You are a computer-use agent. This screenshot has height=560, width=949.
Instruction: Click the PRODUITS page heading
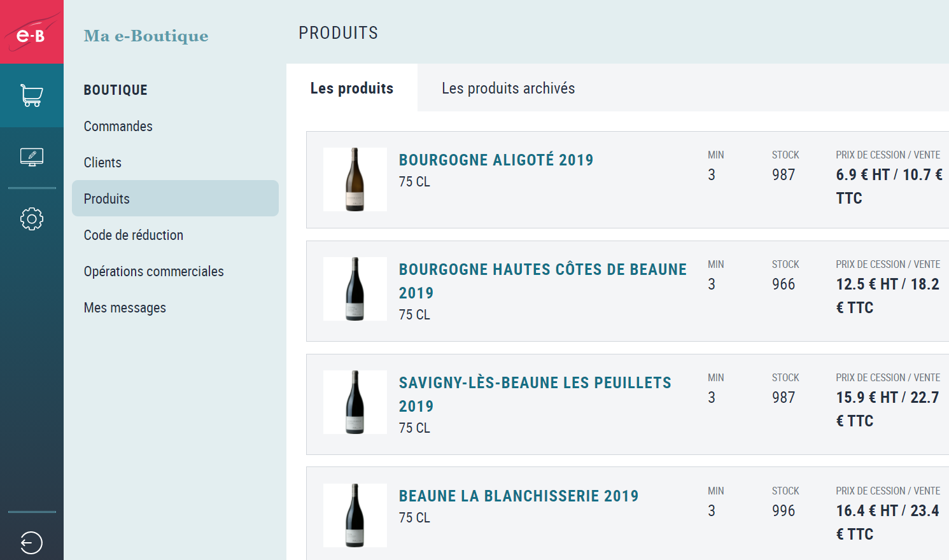click(x=339, y=32)
